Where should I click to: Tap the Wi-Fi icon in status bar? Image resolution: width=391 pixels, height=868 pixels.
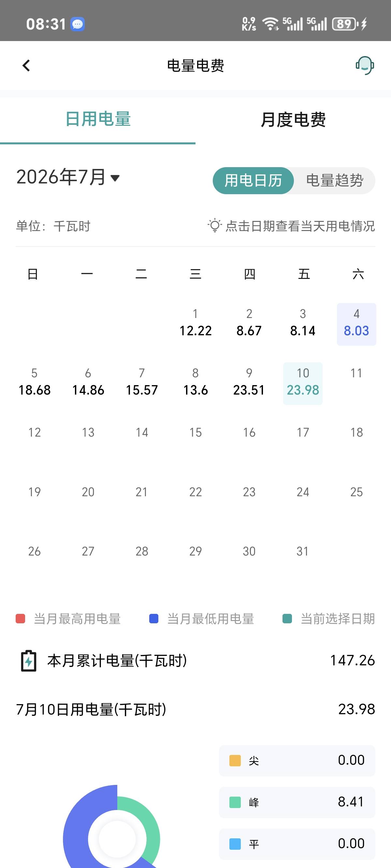[x=270, y=24]
